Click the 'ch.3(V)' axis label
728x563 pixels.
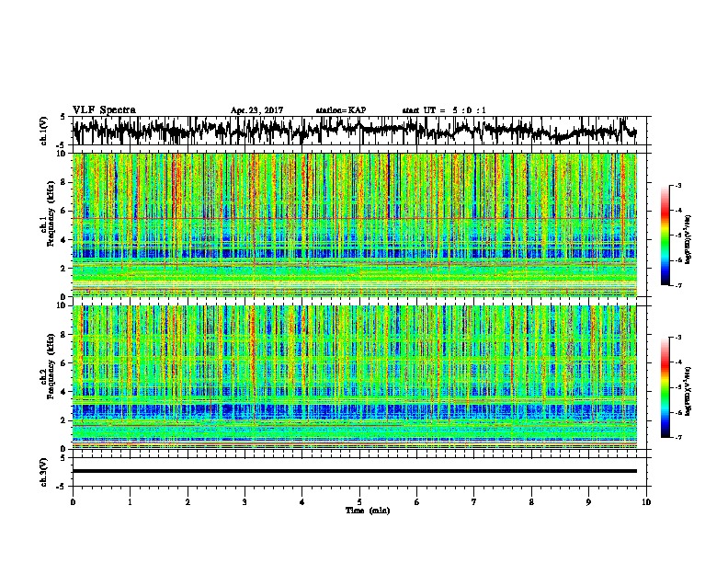pos(43,472)
